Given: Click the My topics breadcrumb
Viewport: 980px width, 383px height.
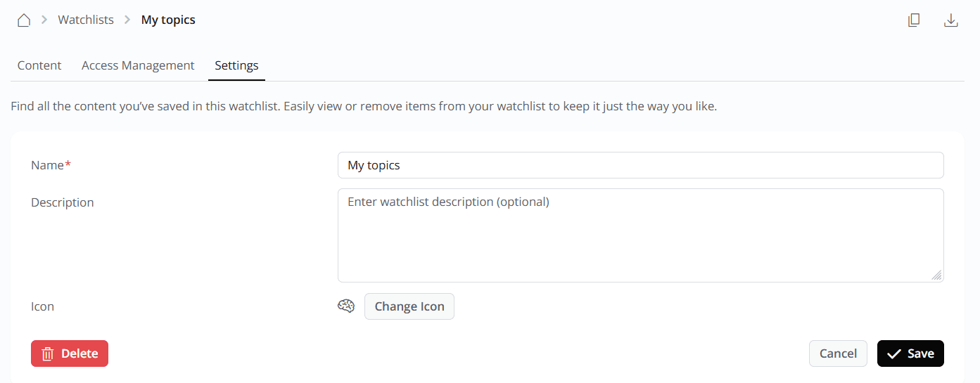Looking at the screenshot, I should pyautogui.click(x=168, y=20).
